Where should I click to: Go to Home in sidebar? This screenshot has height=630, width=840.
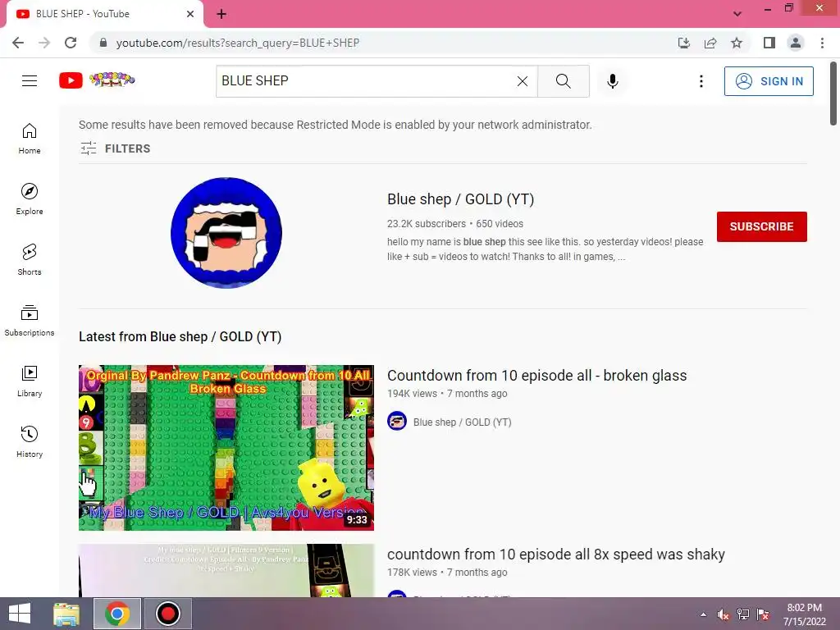point(30,139)
